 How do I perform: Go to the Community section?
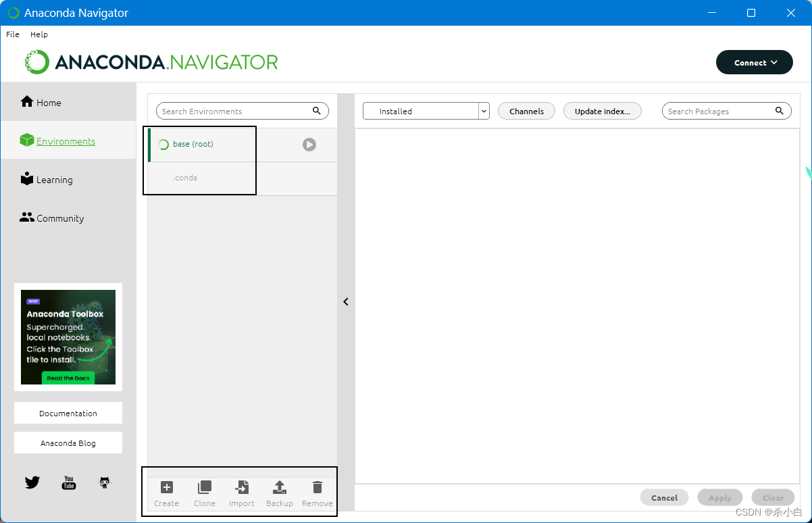[68, 218]
